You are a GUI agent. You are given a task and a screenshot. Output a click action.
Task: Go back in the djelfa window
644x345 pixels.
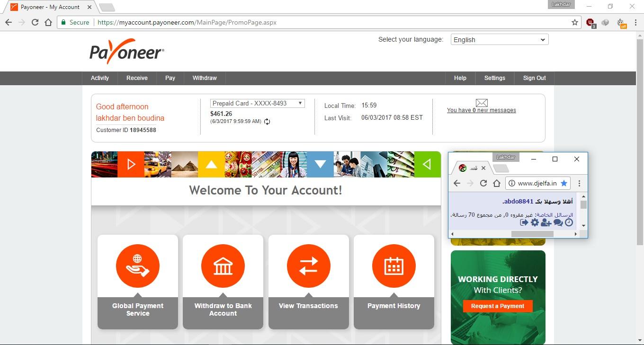(x=456, y=183)
